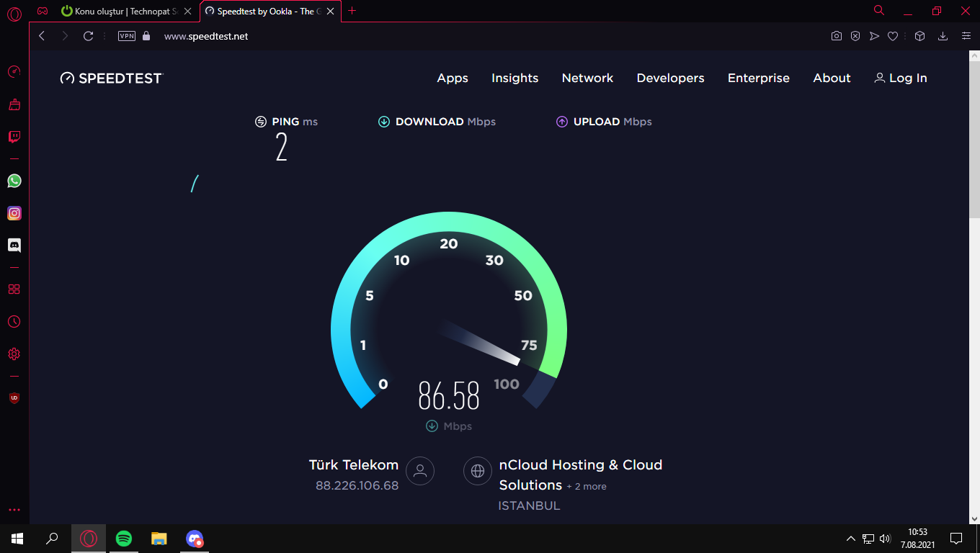Open the Developers menu item
Image resolution: width=980 pixels, height=553 pixels.
click(670, 78)
